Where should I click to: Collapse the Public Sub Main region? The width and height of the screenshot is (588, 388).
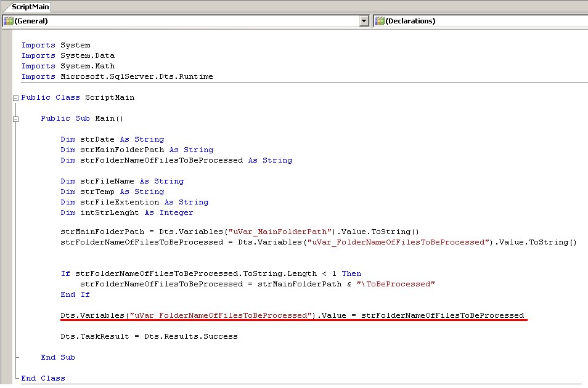tap(15, 118)
